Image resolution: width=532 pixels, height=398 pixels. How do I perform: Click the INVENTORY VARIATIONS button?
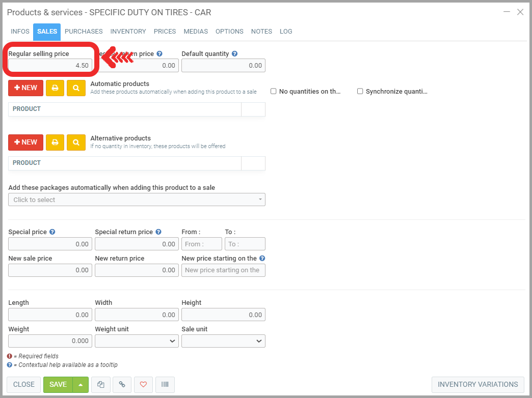(x=477, y=384)
